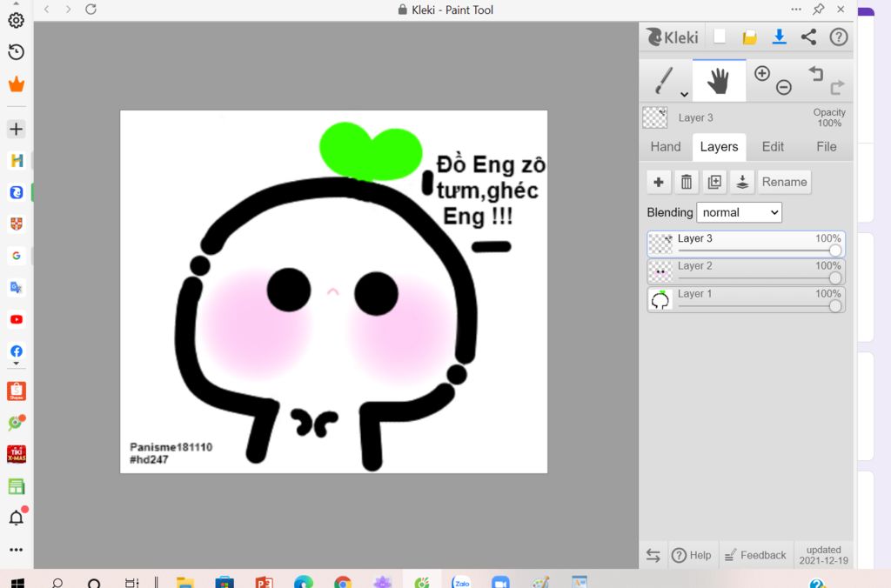
Task: Select Layer 2 in the layers list
Action: [746, 271]
